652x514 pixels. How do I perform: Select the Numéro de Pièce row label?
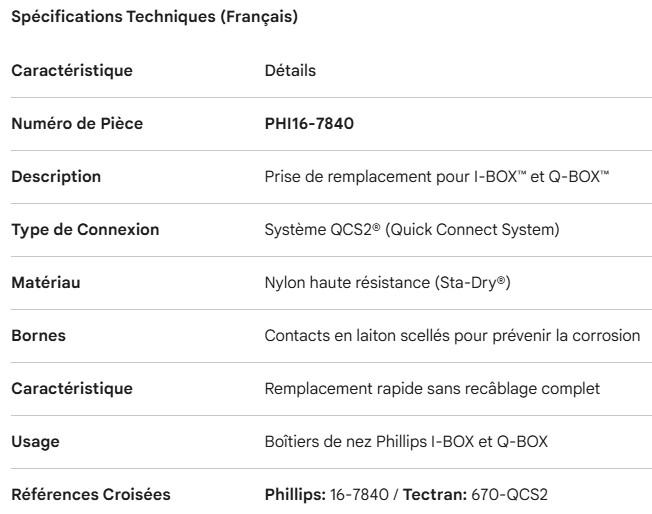76,124
